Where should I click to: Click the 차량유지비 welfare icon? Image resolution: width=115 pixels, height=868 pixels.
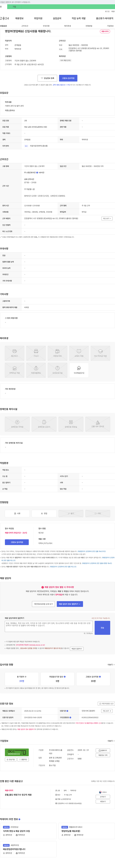pos(57,353)
